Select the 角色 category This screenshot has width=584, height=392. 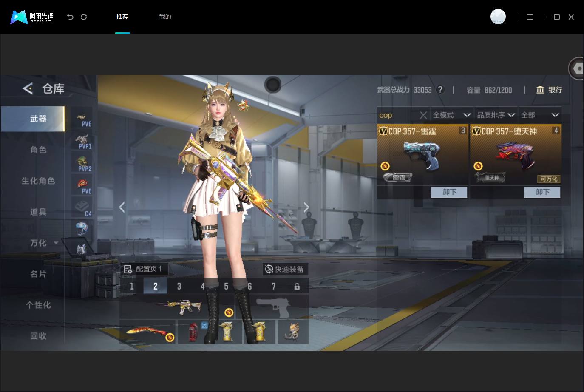tap(38, 150)
